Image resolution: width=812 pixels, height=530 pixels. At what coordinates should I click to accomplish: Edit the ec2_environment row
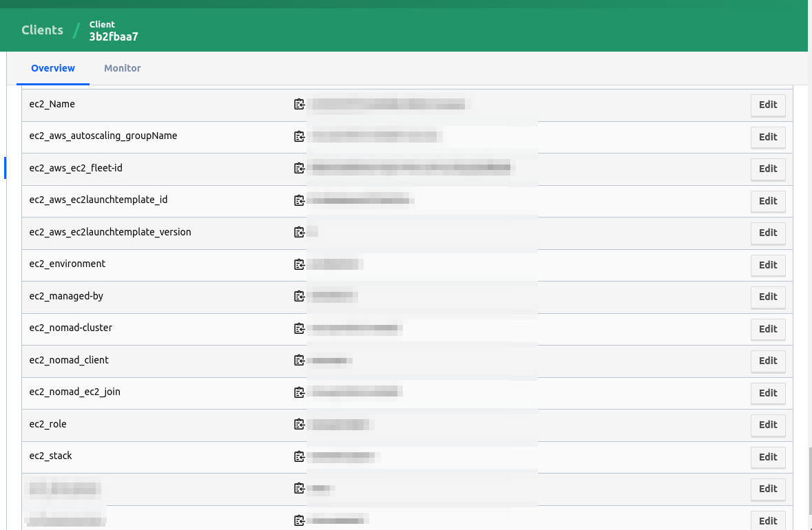pyautogui.click(x=768, y=265)
